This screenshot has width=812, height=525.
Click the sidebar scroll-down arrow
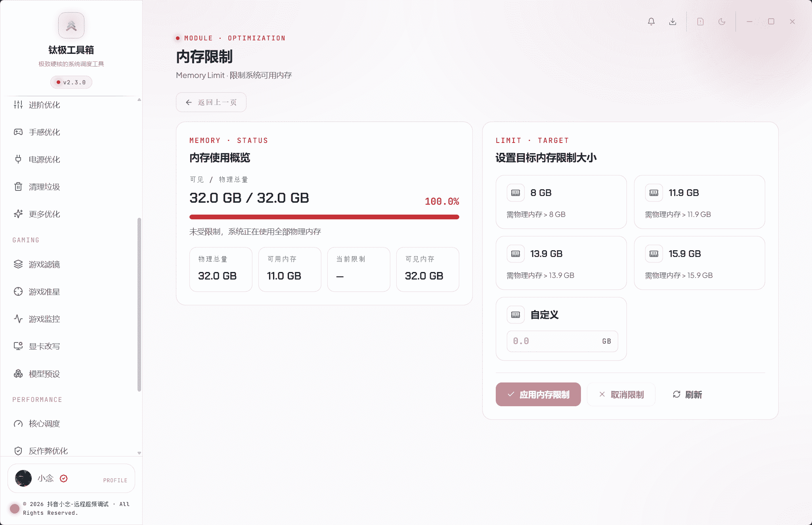pos(139,453)
